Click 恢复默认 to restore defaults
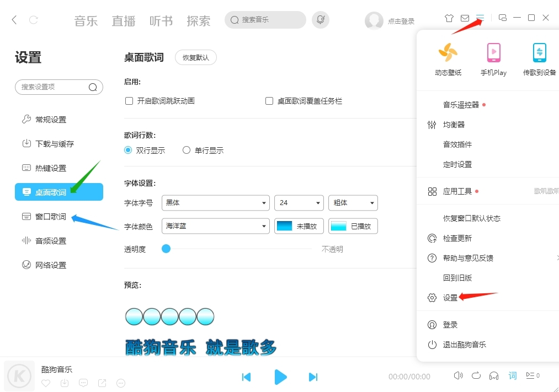 196,57
